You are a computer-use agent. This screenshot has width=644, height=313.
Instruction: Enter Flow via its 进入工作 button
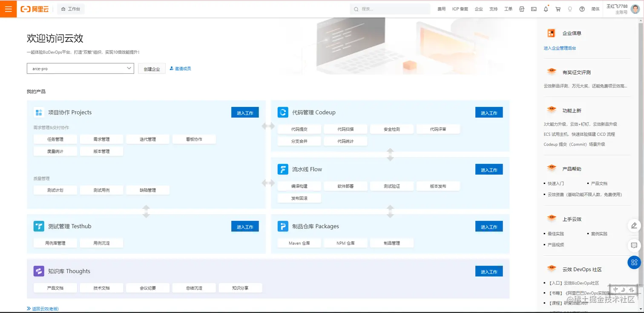(489, 169)
